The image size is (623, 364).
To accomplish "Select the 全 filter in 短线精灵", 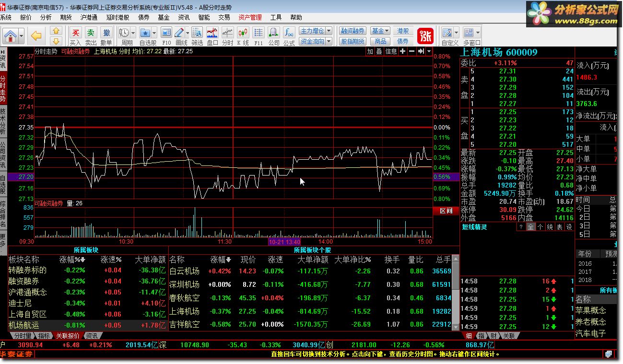I will [531, 227].
